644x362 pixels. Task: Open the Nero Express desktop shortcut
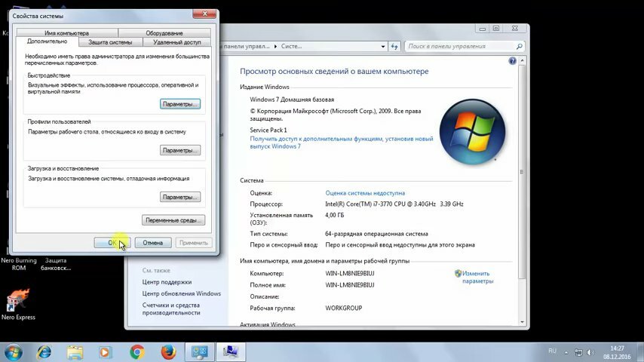tap(18, 305)
